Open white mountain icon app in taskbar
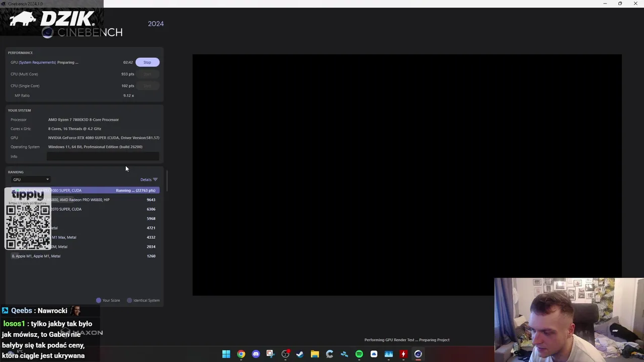 tap(374, 354)
